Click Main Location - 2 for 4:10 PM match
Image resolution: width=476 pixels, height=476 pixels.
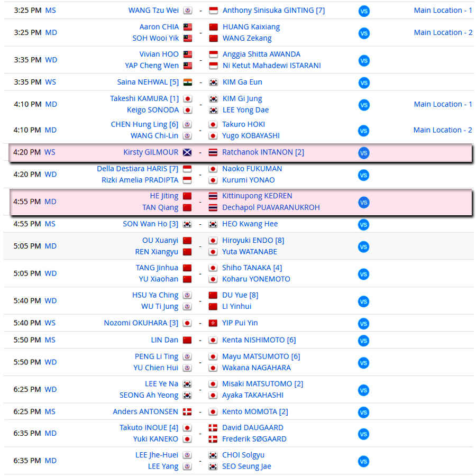443,130
